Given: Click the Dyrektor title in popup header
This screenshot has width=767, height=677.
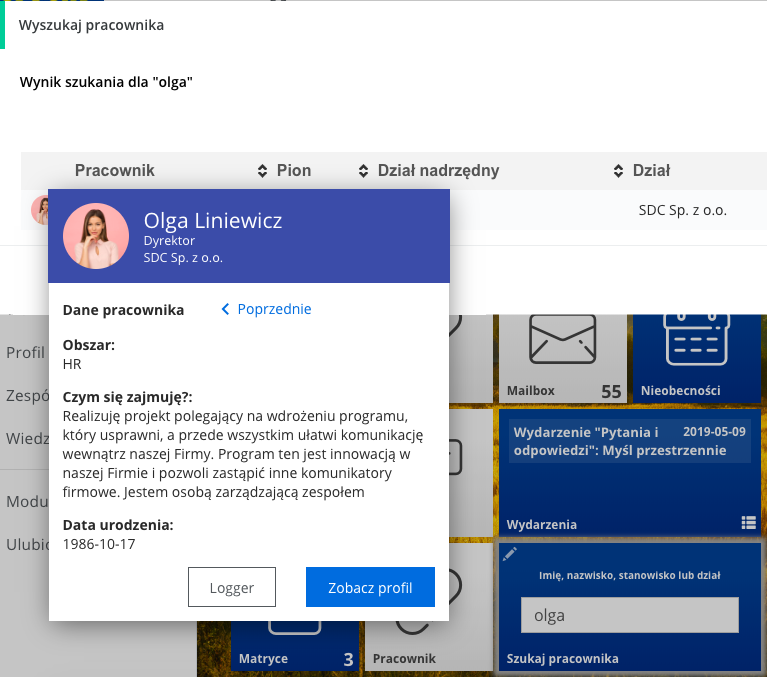Looking at the screenshot, I should pyautogui.click(x=169, y=241).
